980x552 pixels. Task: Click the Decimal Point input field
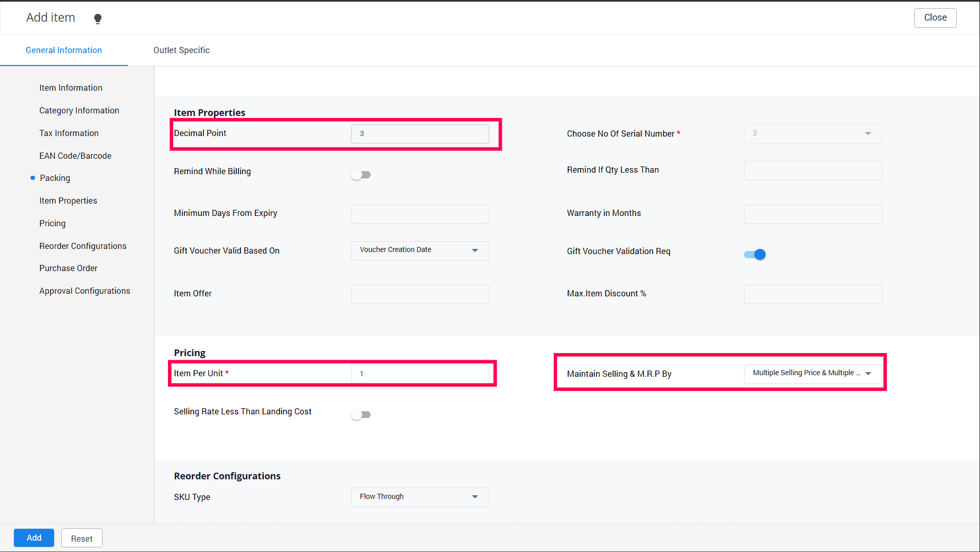[420, 133]
